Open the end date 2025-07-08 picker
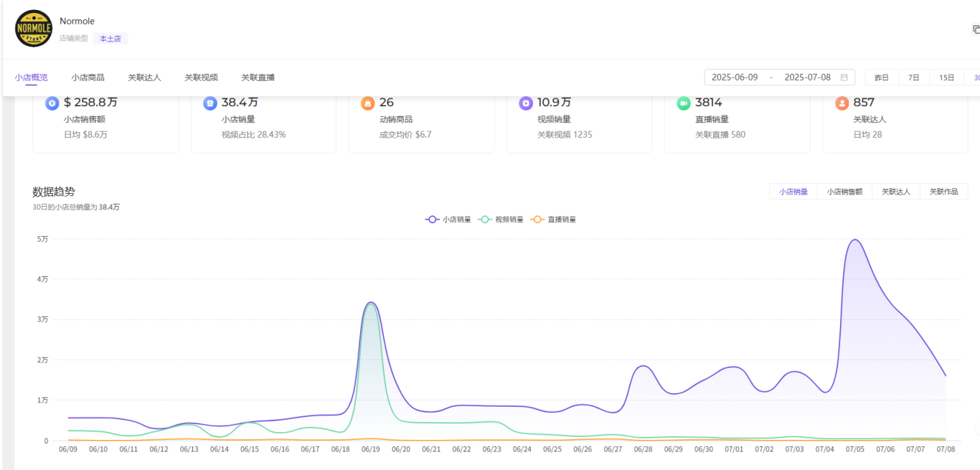This screenshot has height=470, width=980. click(807, 77)
